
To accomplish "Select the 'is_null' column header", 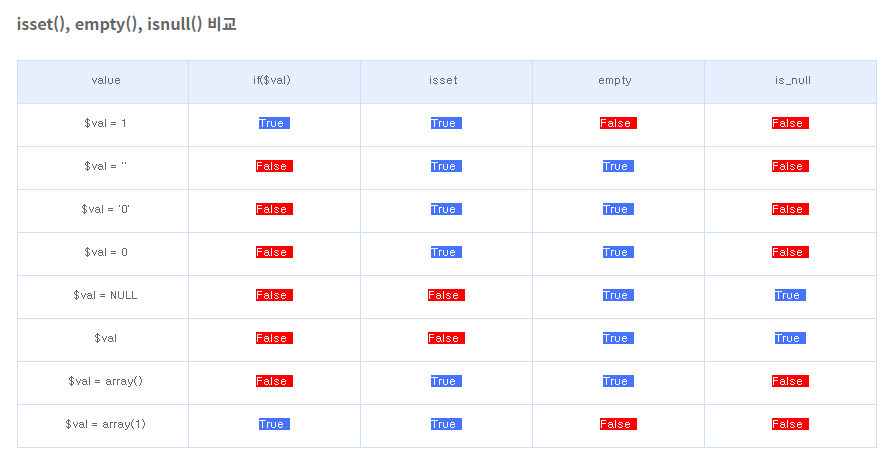I will coord(792,80).
